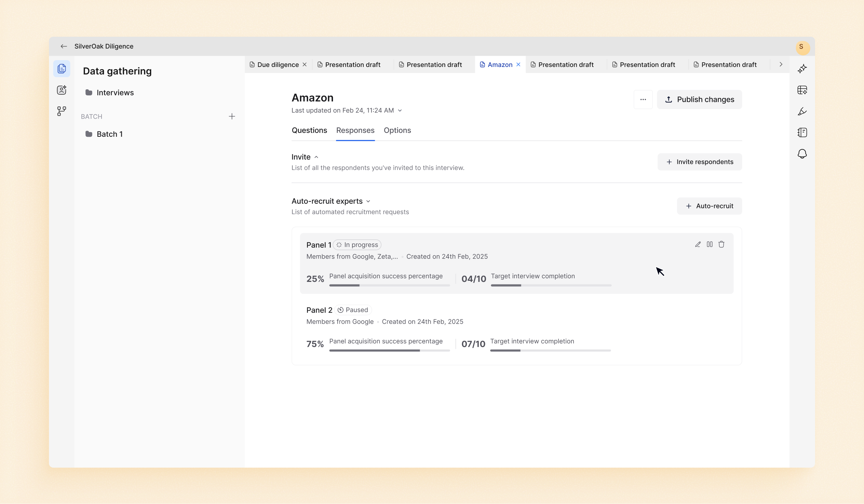Click the Auto-recruit button
The width and height of the screenshot is (864, 504).
point(709,206)
